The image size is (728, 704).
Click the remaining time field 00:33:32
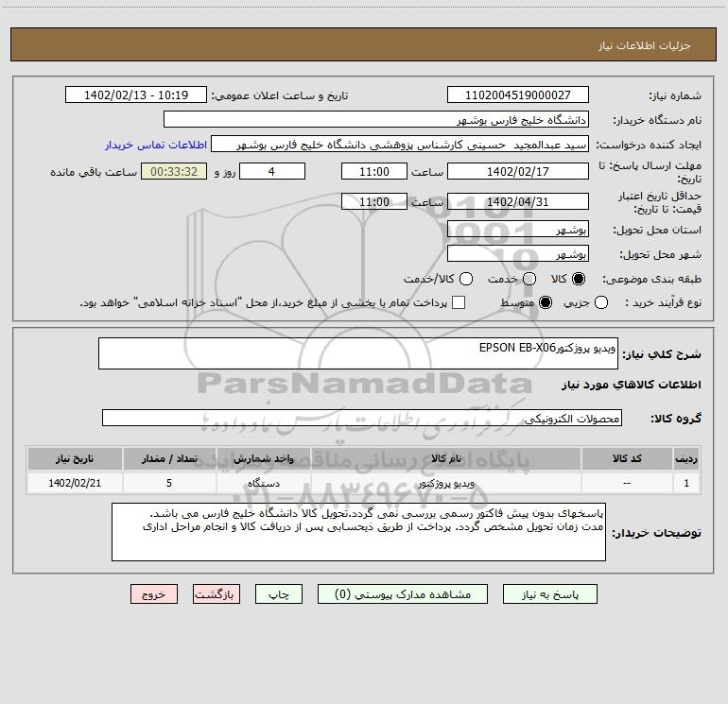[x=174, y=171]
